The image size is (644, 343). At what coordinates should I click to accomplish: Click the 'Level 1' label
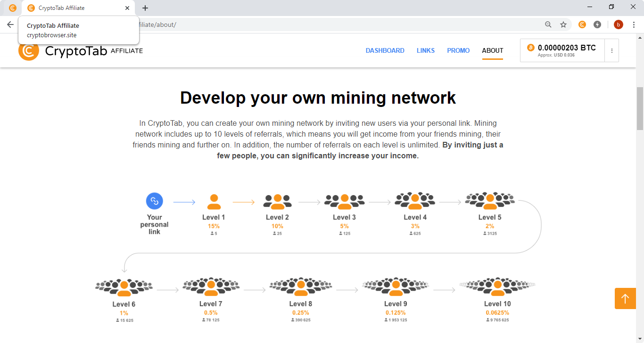(x=214, y=217)
